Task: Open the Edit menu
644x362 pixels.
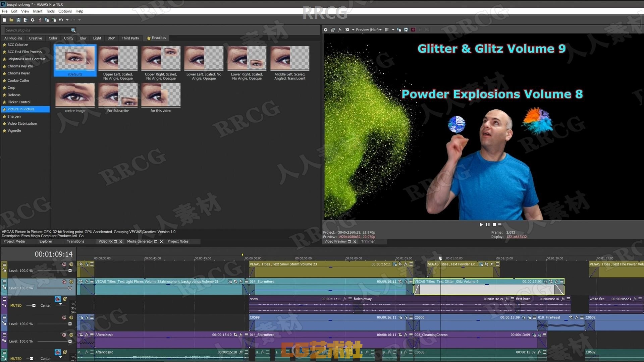Action: [x=14, y=11]
